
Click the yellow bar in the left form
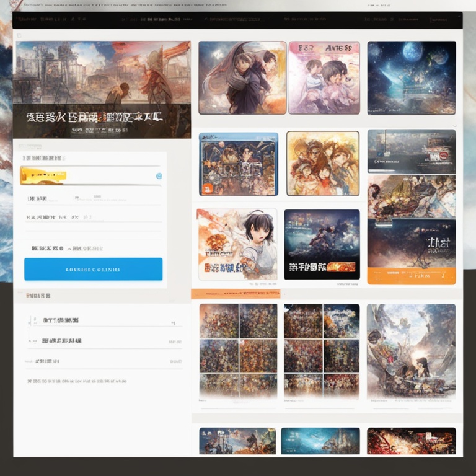pyautogui.click(x=43, y=175)
